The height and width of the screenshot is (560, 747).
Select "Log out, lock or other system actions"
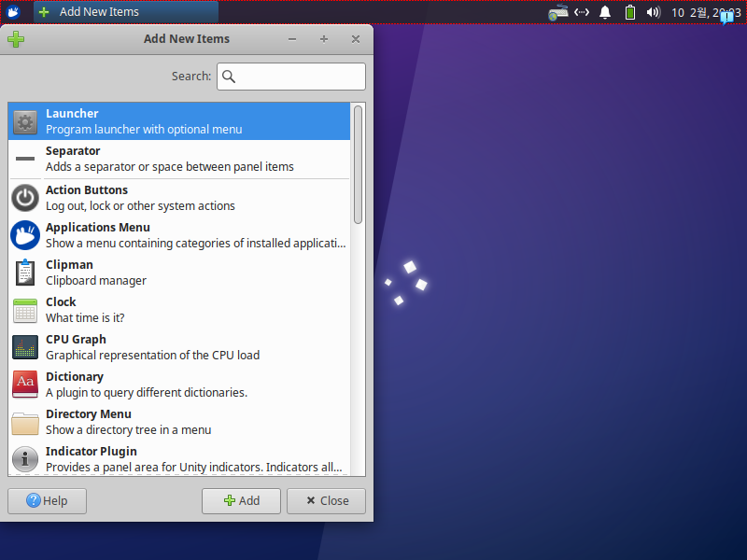(x=140, y=206)
